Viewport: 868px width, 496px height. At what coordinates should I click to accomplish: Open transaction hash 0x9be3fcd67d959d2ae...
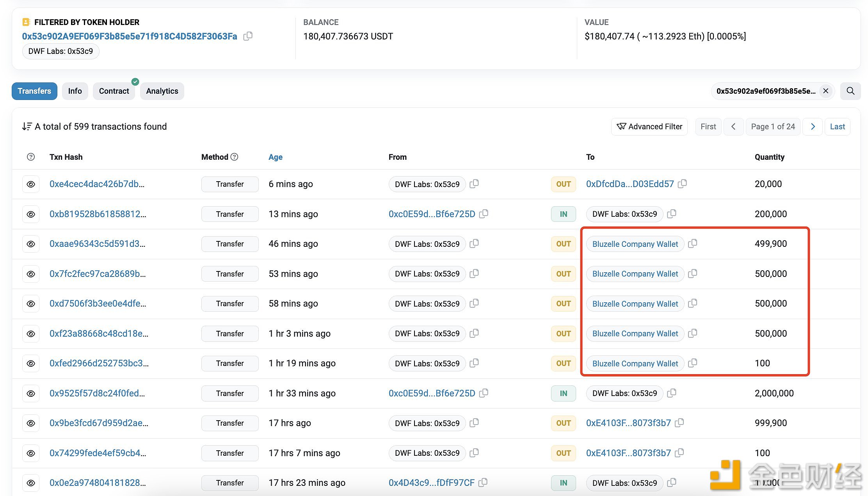click(x=99, y=423)
